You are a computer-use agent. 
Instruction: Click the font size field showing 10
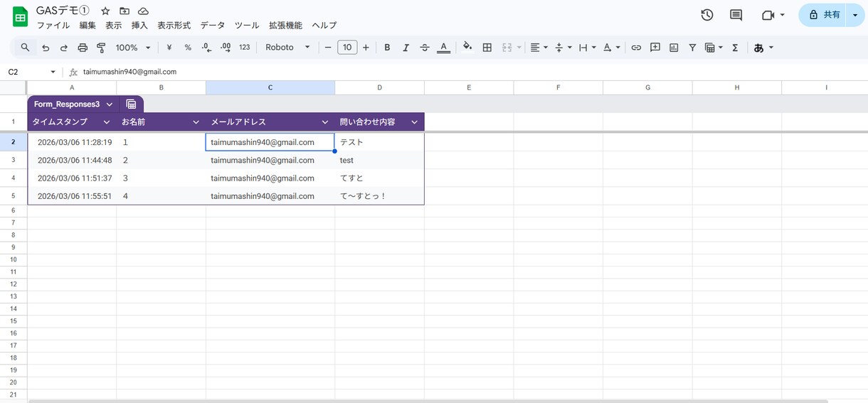coord(347,48)
